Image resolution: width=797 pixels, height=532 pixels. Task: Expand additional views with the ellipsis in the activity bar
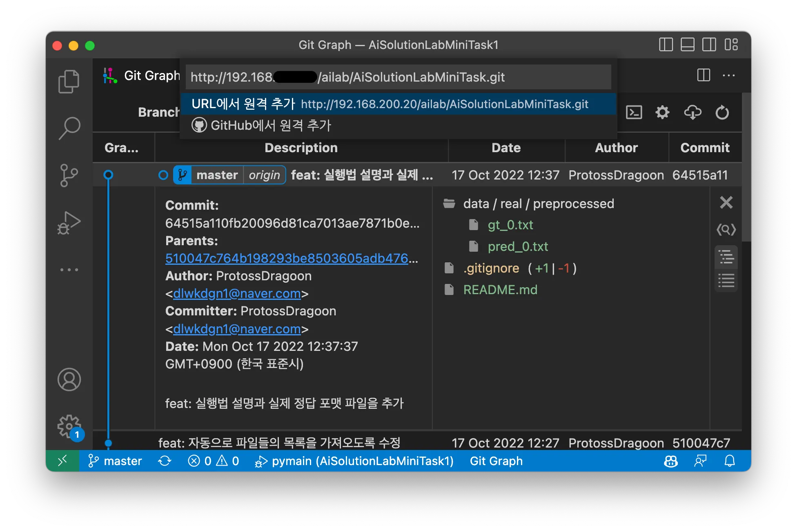(69, 270)
